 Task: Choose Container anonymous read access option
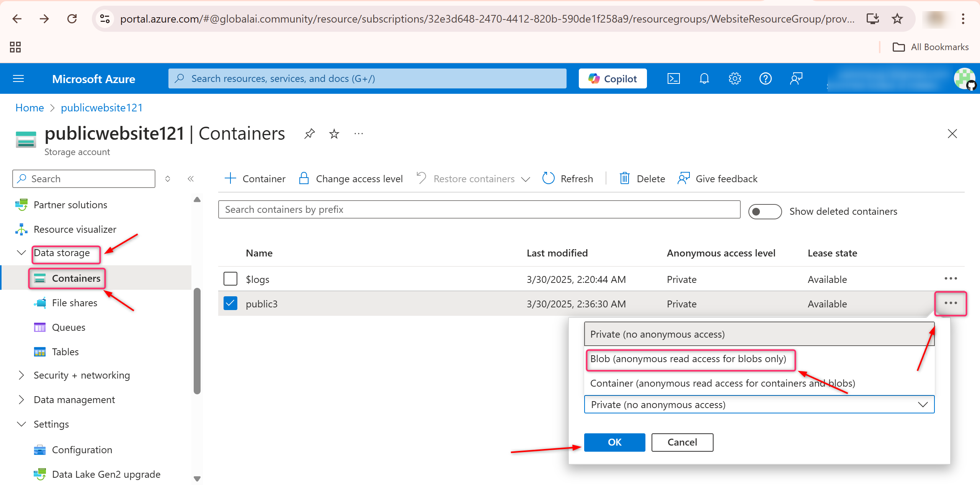[759, 383]
